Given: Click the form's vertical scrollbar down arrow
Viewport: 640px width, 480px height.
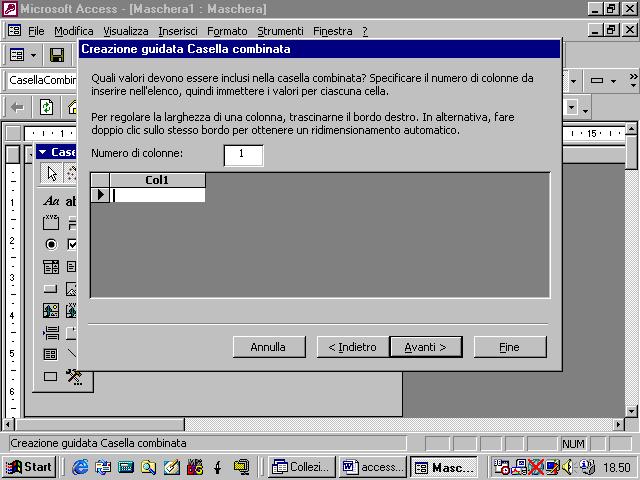Looking at the screenshot, I should click(631, 411).
